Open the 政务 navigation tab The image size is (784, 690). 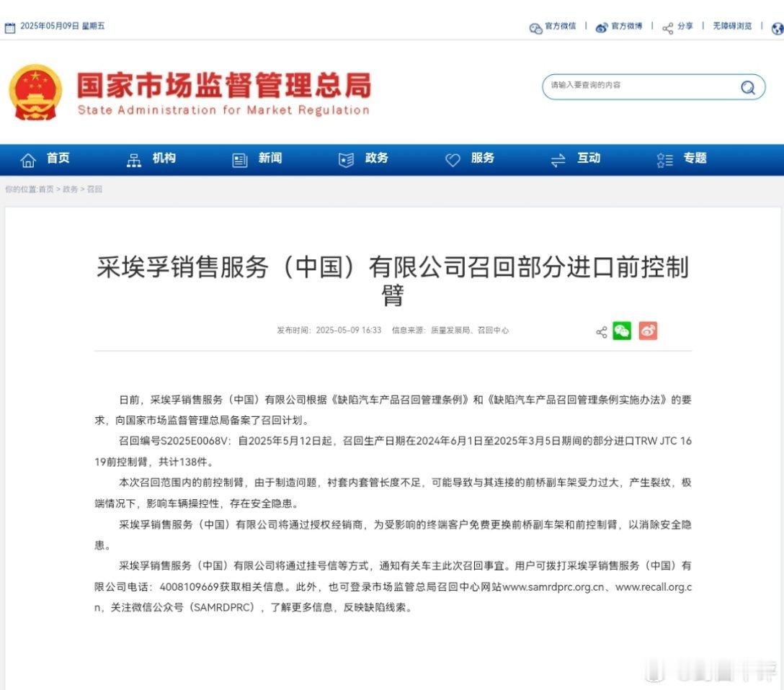[376, 158]
